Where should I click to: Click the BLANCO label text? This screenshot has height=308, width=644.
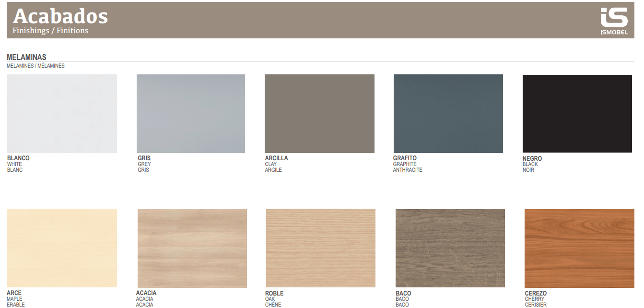(18, 158)
